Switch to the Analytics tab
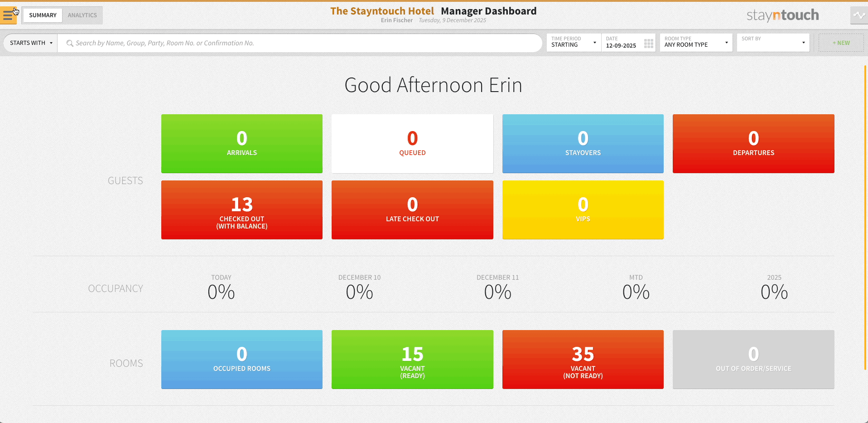868x423 pixels. [x=82, y=15]
